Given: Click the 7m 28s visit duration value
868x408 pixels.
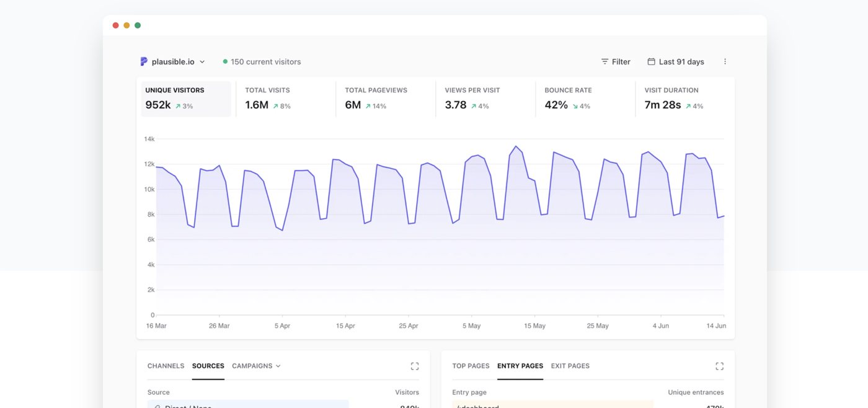Looking at the screenshot, I should click(663, 105).
